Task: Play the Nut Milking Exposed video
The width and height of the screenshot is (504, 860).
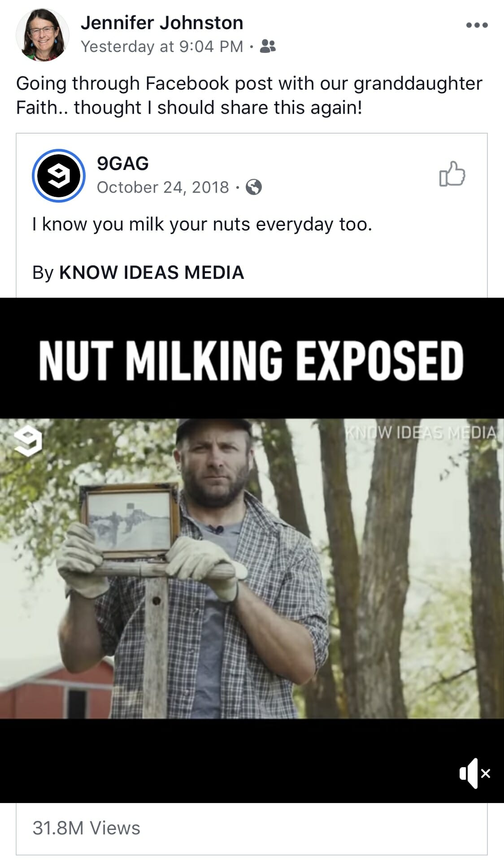Action: point(252,569)
